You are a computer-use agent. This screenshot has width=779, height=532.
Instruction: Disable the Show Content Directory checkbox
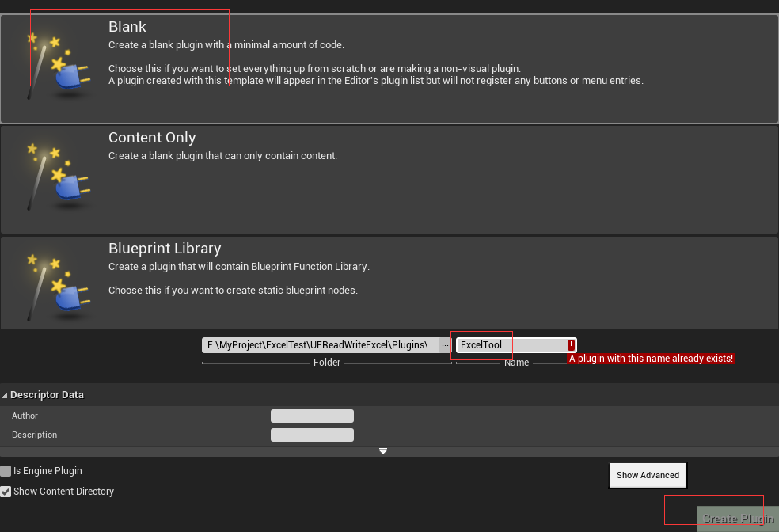6,491
